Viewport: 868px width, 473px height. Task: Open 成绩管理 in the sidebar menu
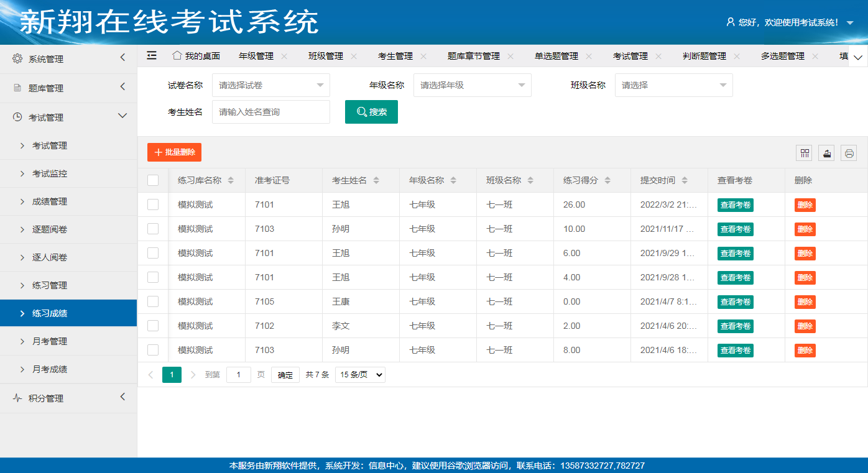(x=50, y=201)
